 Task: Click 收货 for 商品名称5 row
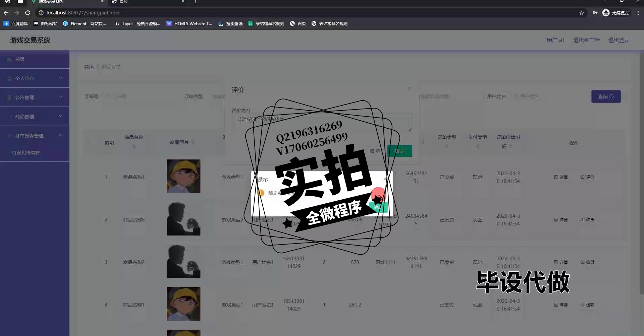coord(587,220)
